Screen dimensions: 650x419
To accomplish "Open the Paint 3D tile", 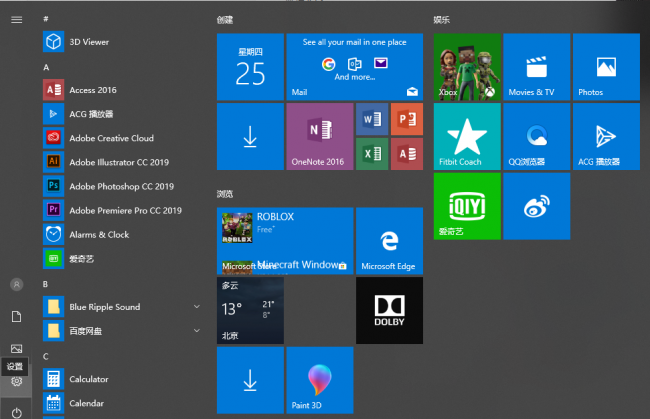I will tap(320, 380).
